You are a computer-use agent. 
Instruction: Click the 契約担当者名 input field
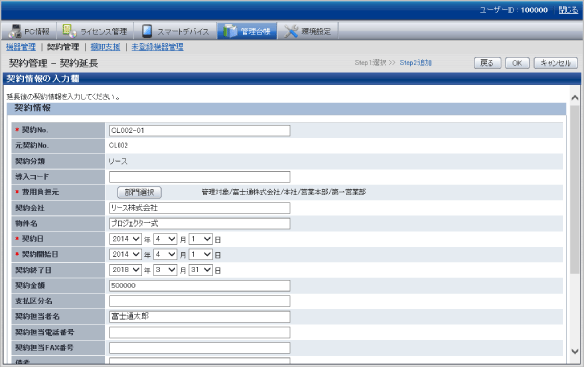[200, 317]
